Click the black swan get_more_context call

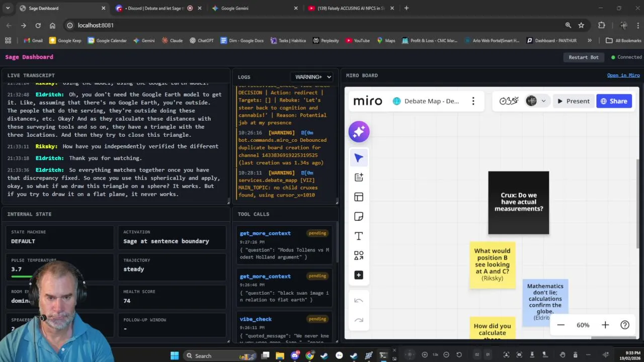(x=285, y=288)
